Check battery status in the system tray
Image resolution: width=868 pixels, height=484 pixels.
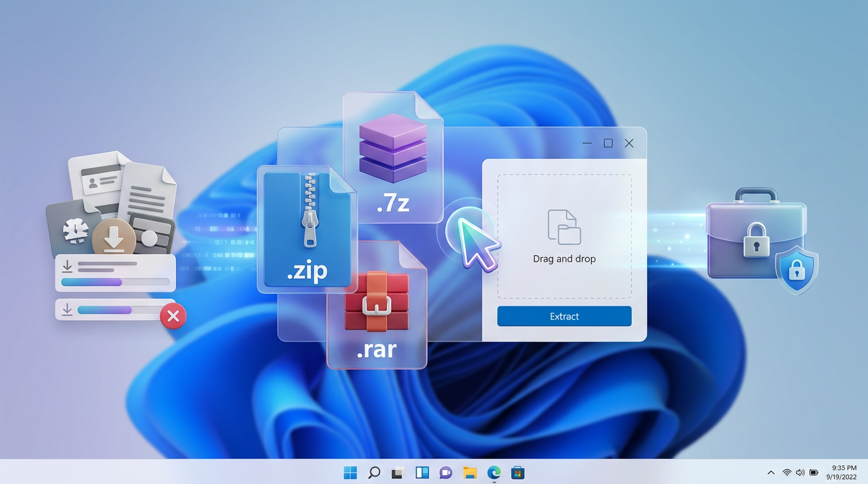[814, 472]
